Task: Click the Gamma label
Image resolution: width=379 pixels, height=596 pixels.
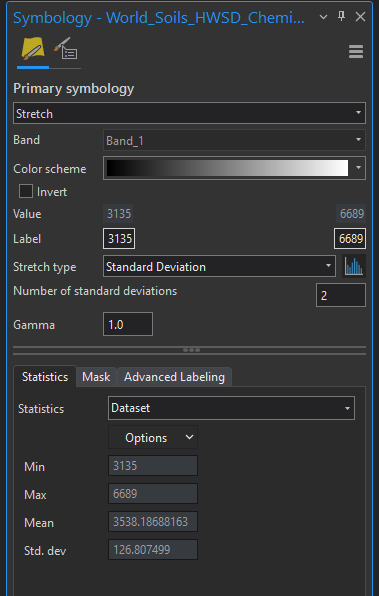Action: 34,325
